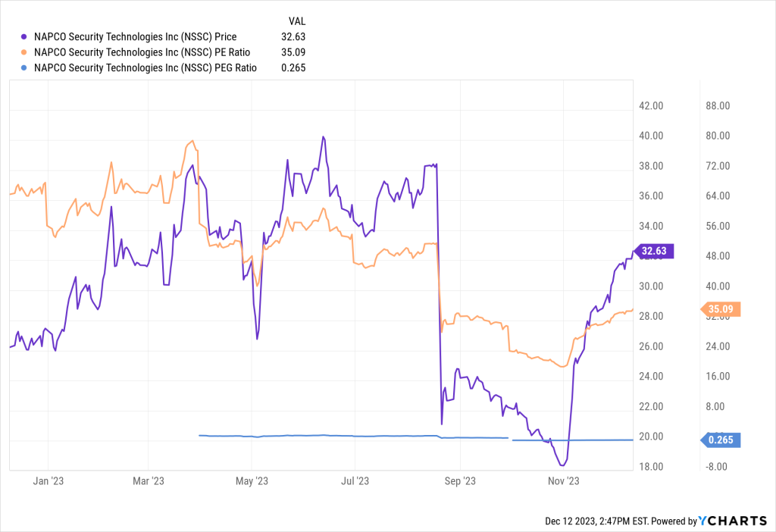Click the Nov '23 axis label
The height and width of the screenshot is (532, 776).
click(563, 481)
